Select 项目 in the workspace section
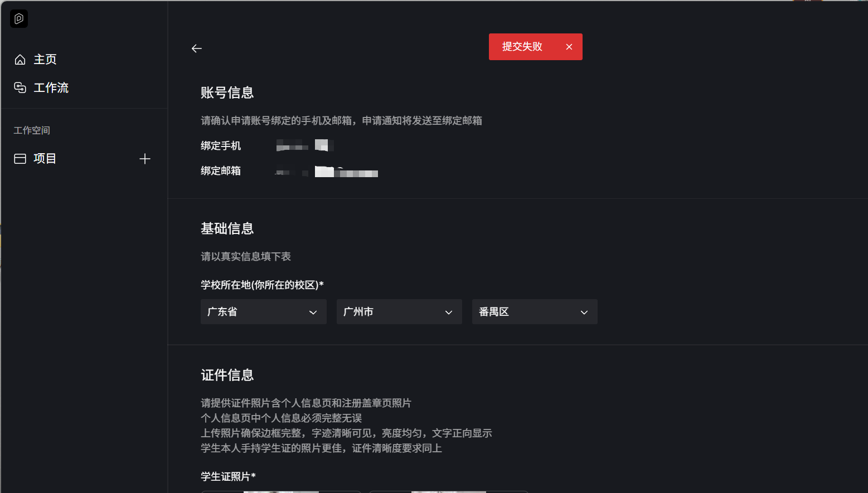This screenshot has height=493, width=868. (x=45, y=159)
